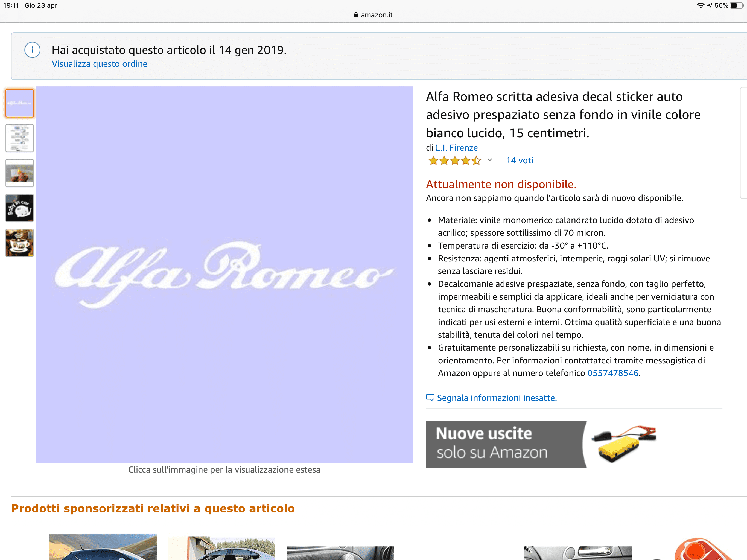The height and width of the screenshot is (560, 747).
Task: Call the phone number 0557478546 link
Action: coord(613,373)
